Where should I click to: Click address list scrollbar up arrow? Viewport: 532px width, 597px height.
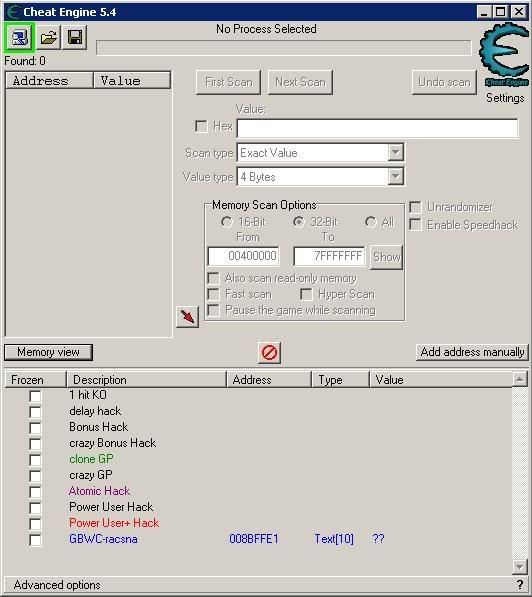520,379
